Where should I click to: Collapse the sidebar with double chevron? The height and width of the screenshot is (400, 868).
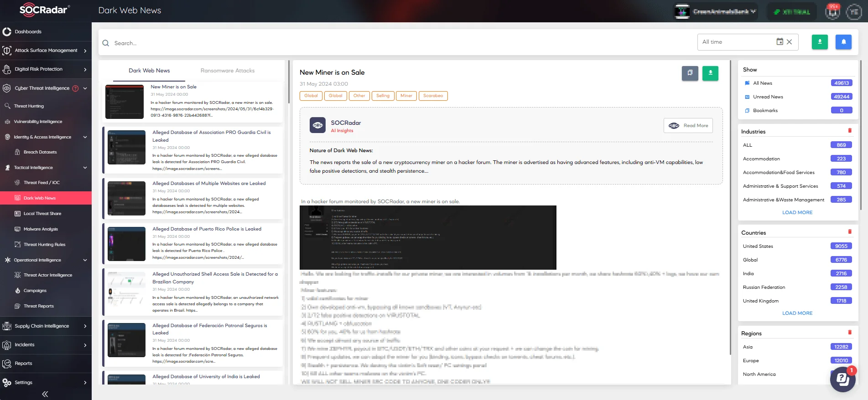tap(45, 394)
